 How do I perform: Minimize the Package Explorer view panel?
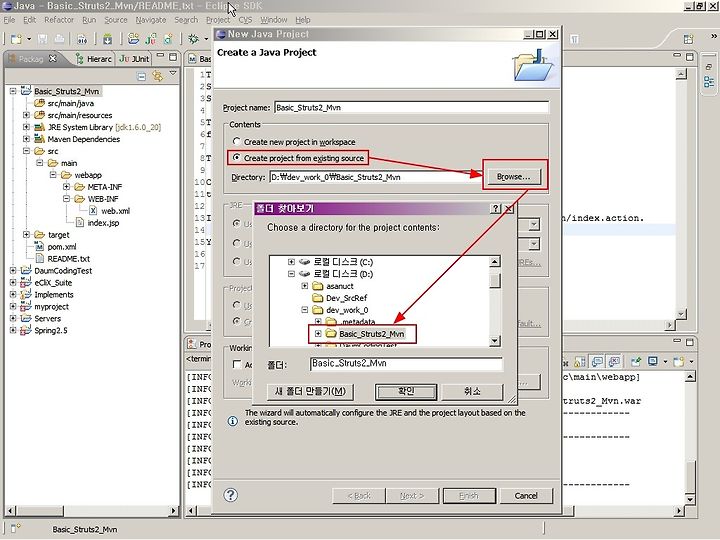pyautogui.click(x=160, y=56)
